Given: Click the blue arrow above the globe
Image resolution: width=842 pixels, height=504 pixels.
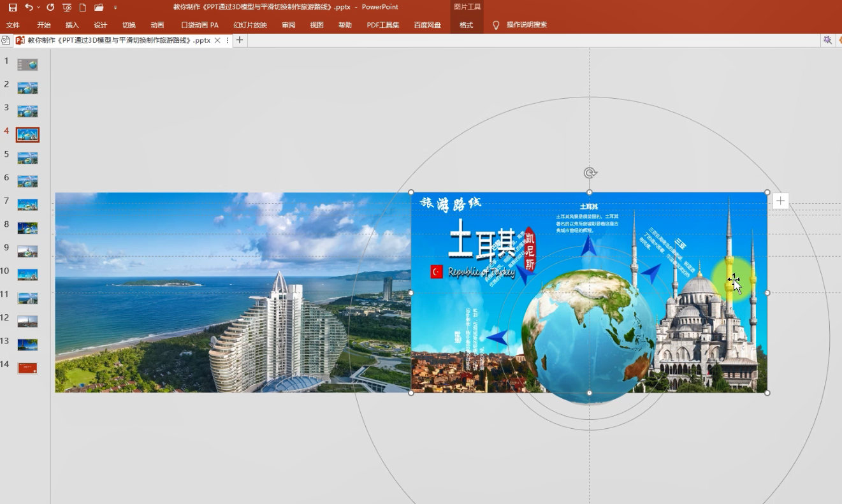Looking at the screenshot, I should coord(589,247).
